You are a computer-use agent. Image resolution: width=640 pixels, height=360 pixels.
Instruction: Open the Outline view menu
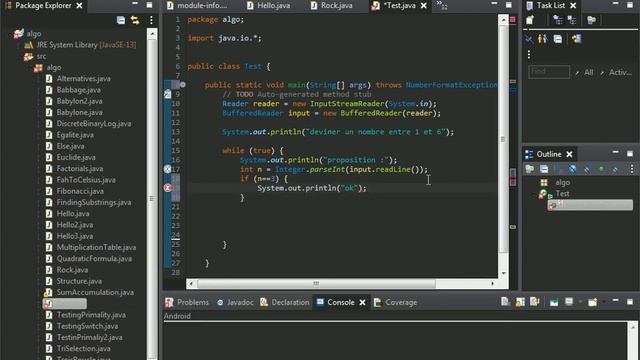pos(632,169)
